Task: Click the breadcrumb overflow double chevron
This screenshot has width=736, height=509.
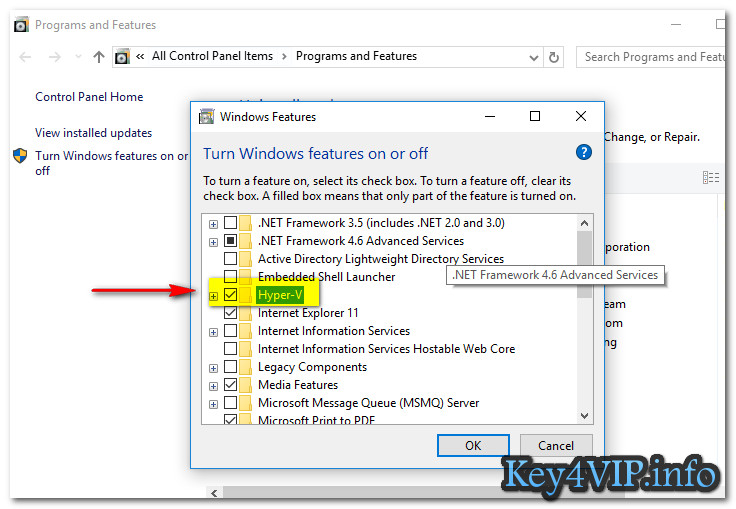Action: coord(140,57)
